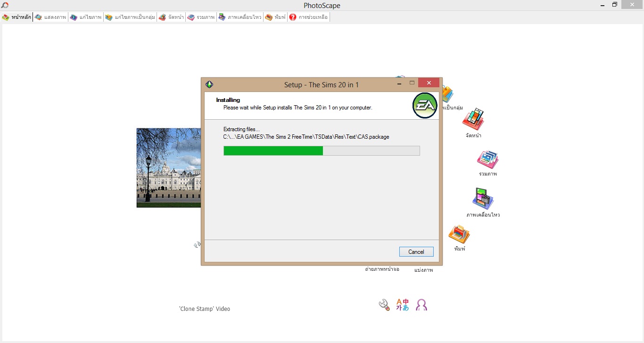This screenshot has width=644, height=343.
Task: Click the green installation progress bar
Action: [x=322, y=151]
